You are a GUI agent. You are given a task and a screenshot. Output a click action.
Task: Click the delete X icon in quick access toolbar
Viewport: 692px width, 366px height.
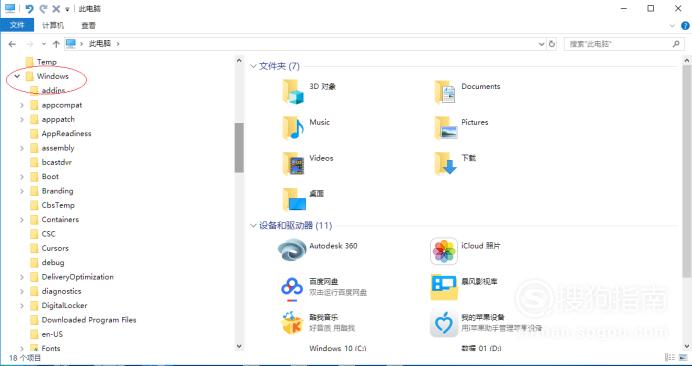tap(56, 8)
